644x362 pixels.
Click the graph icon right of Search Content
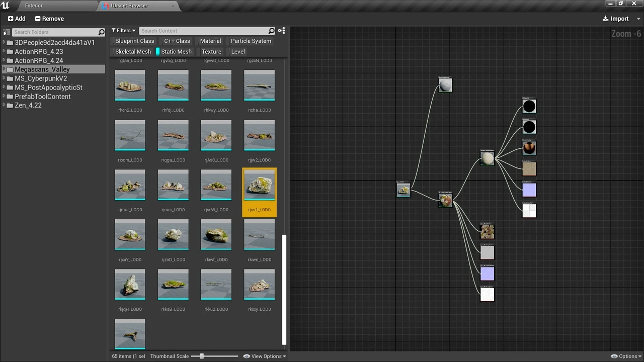(281, 31)
